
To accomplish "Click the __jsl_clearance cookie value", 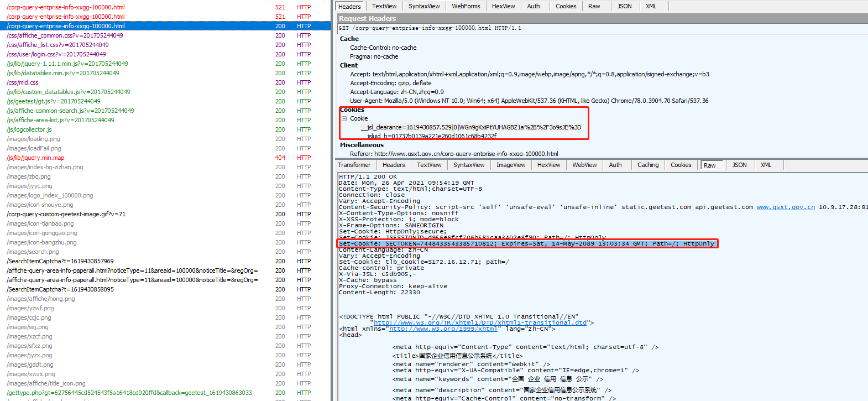I will tap(470, 127).
